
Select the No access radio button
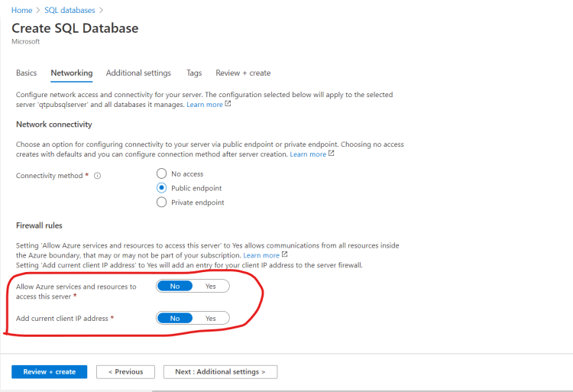pyautogui.click(x=161, y=173)
